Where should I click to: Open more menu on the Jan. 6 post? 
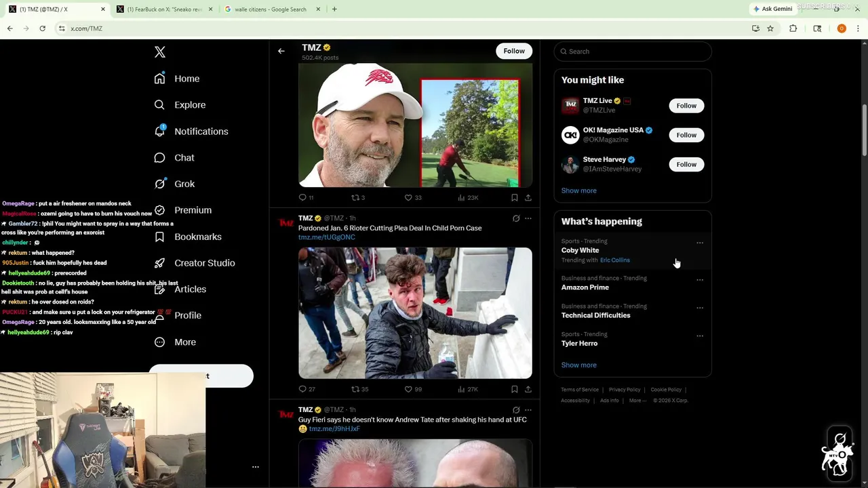[x=528, y=218]
